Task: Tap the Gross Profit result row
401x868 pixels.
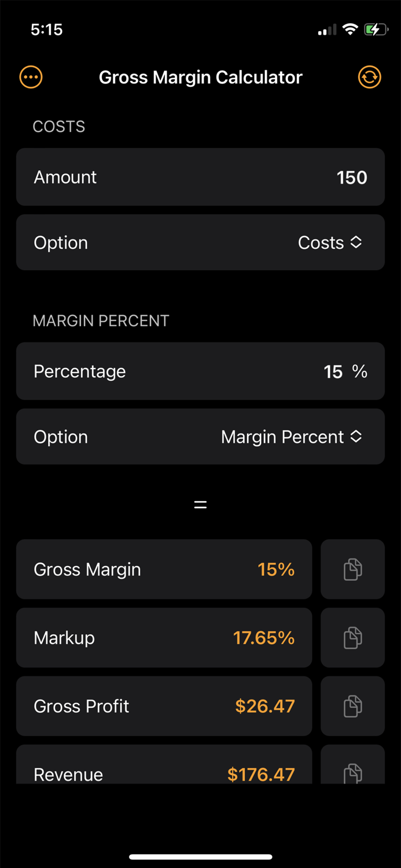Action: (x=164, y=706)
